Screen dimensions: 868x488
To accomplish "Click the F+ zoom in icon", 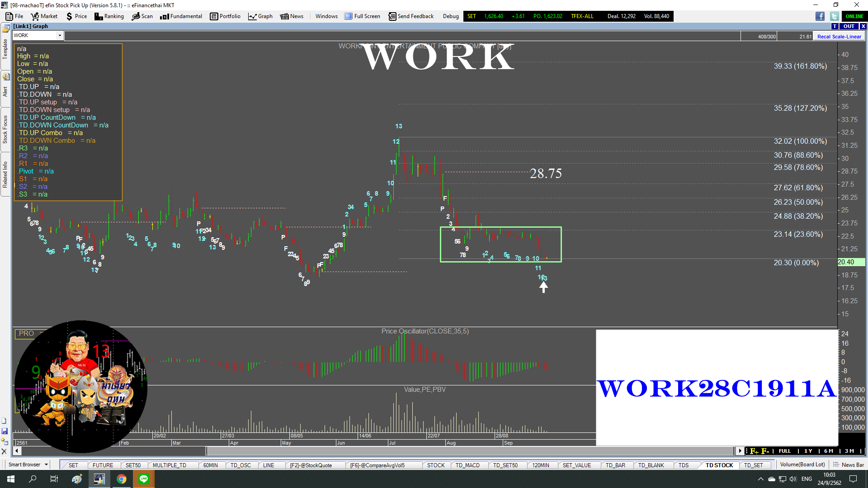I will pos(754,451).
